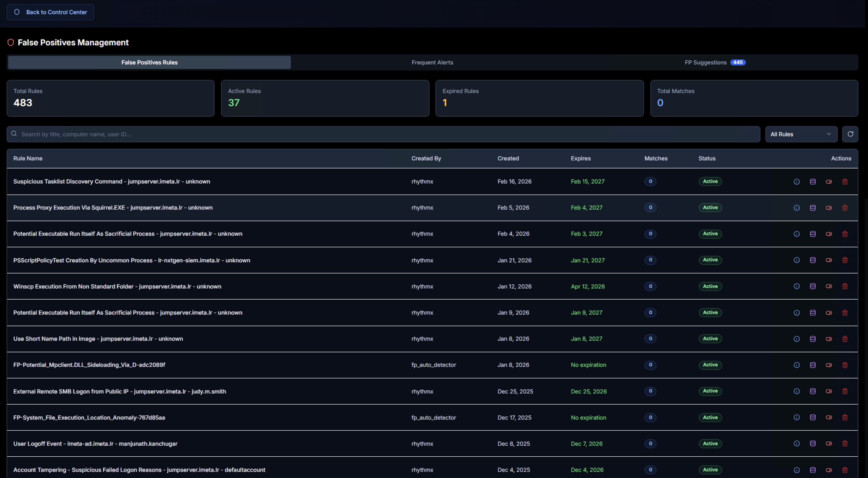Click database icon for Squirrel.EXE rule
Viewport: 868px width, 478px height.
click(x=813, y=208)
